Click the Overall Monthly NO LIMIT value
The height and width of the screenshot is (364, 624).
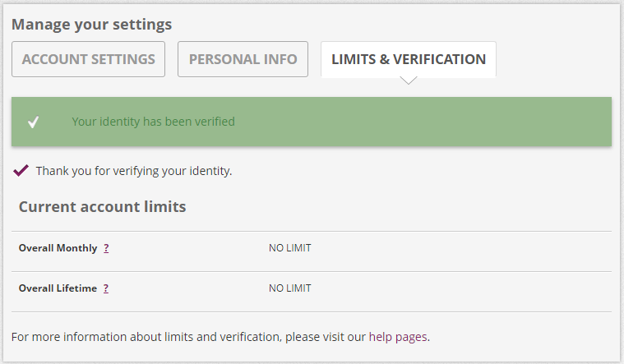tap(289, 248)
